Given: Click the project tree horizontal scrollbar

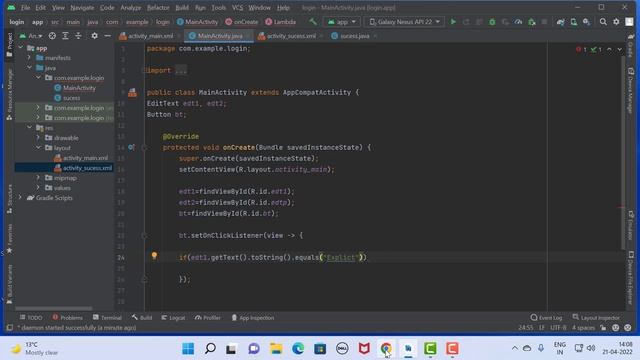Looking at the screenshot, I should (x=53, y=309).
